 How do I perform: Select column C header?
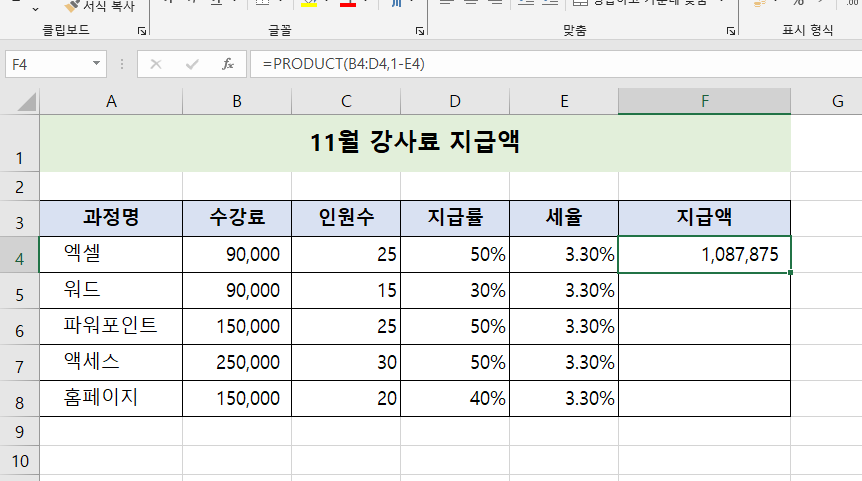[346, 102]
